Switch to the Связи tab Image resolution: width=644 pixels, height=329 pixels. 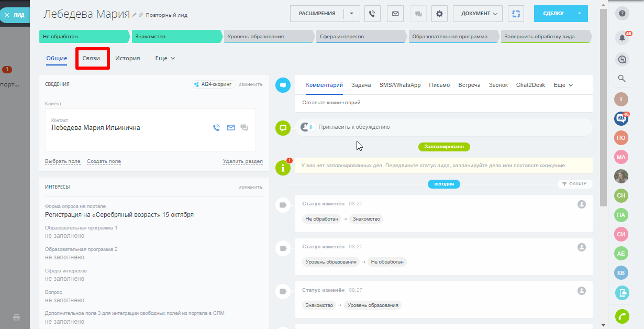tap(91, 58)
